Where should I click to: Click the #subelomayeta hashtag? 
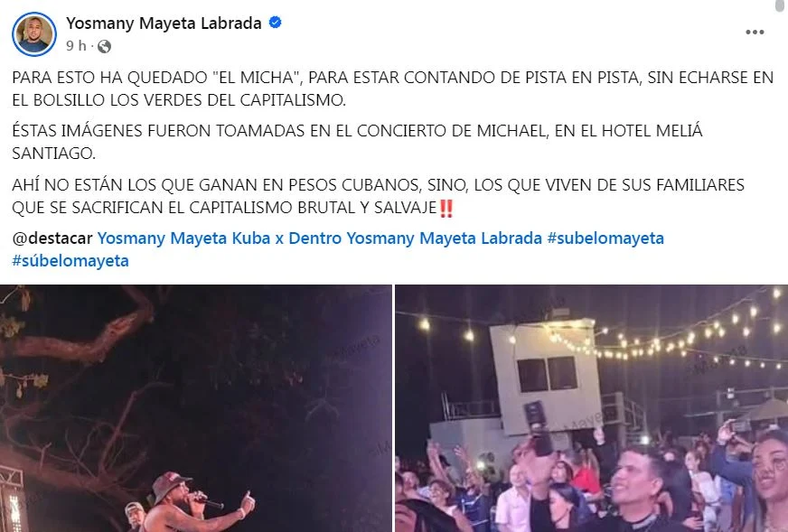605,238
